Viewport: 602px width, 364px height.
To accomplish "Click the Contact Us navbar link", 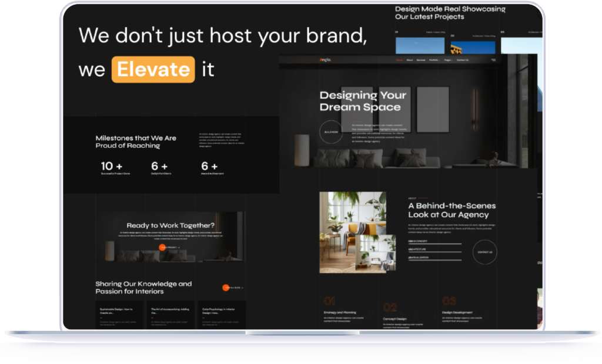I will tap(463, 60).
